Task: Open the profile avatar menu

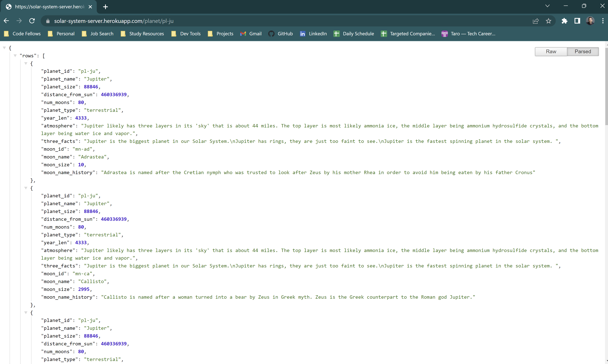Action: click(590, 21)
